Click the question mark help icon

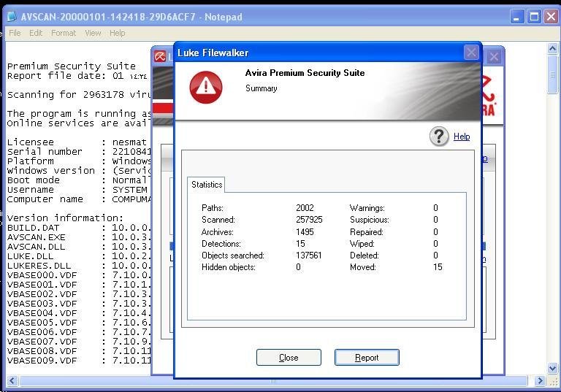(x=439, y=137)
